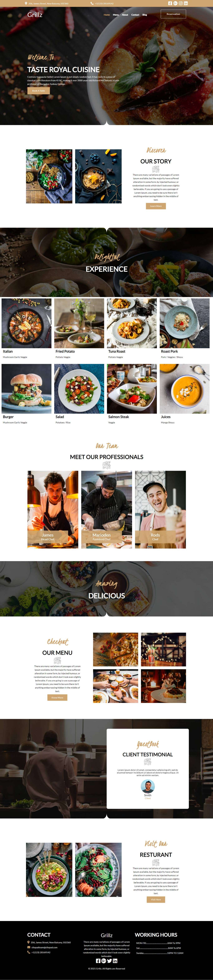Click the Facebook icon in top bar
The image size is (213, 980).
point(170,3)
